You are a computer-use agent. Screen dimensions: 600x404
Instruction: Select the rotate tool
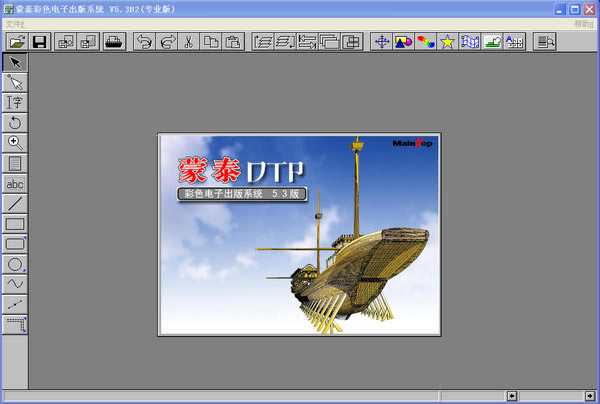point(15,122)
